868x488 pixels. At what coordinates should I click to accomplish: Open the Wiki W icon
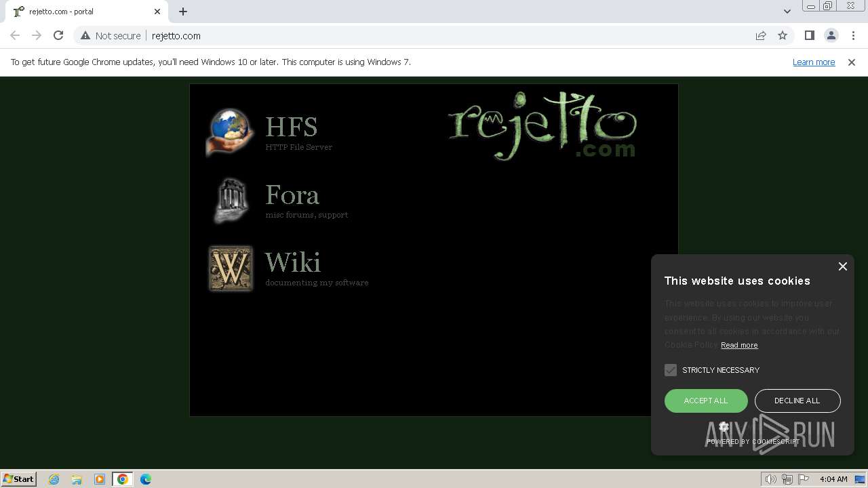click(231, 268)
